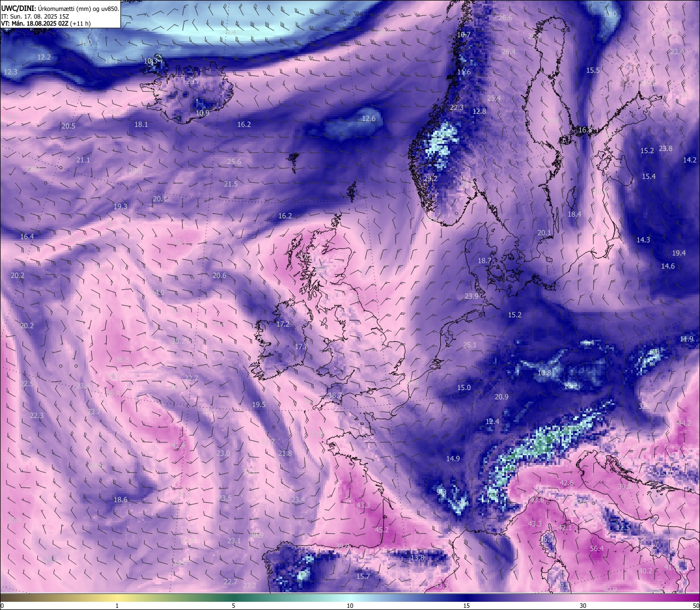This screenshot has width=700, height=610.
Task: Click the color scale label '30'
Action: [x=583, y=606]
